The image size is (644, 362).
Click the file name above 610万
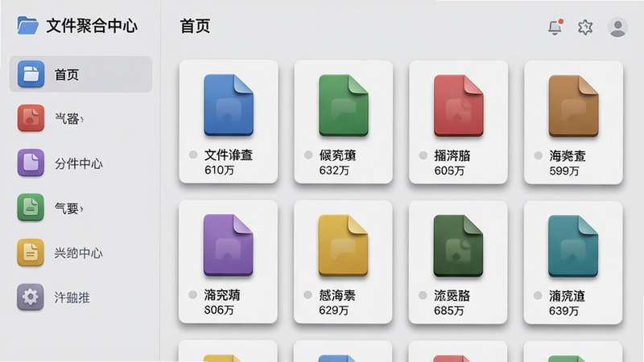229,154
